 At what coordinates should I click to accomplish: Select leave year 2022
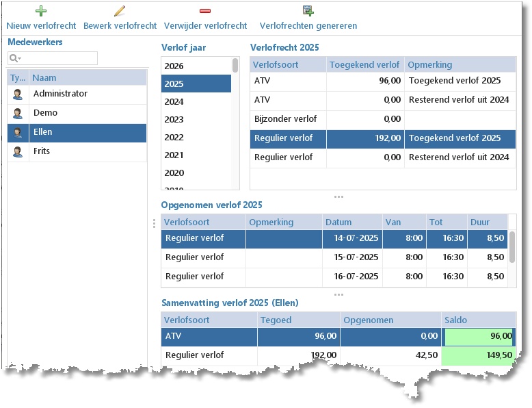[x=196, y=137]
